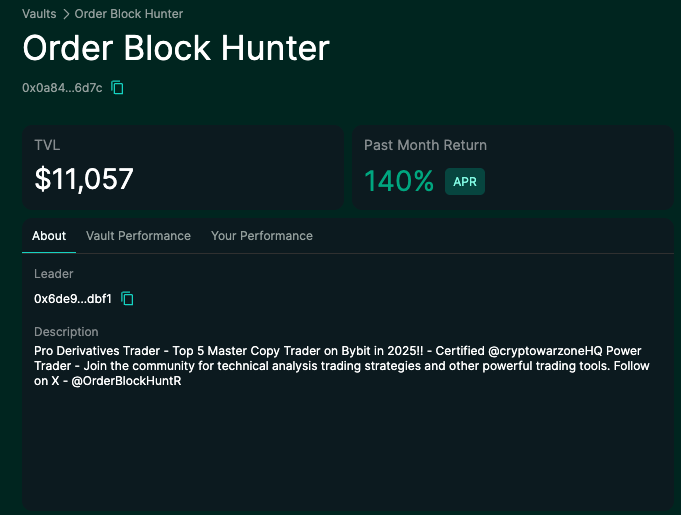Viewport: 681px width, 515px height.
Task: Click the TVL label
Action: point(47,145)
